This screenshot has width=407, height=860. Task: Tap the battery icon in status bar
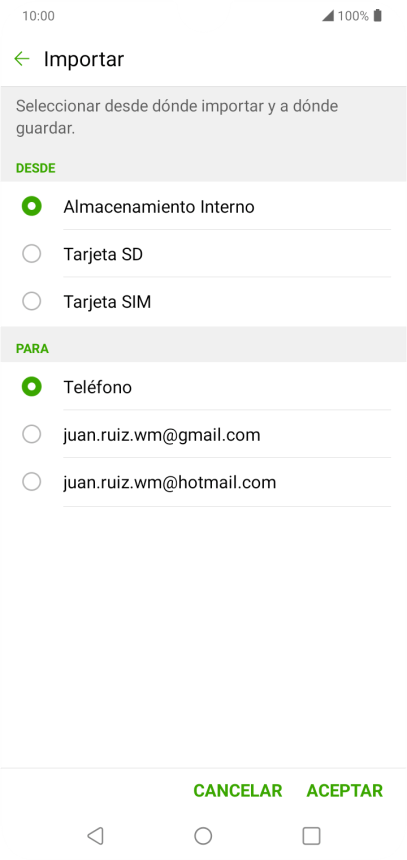coord(377,16)
